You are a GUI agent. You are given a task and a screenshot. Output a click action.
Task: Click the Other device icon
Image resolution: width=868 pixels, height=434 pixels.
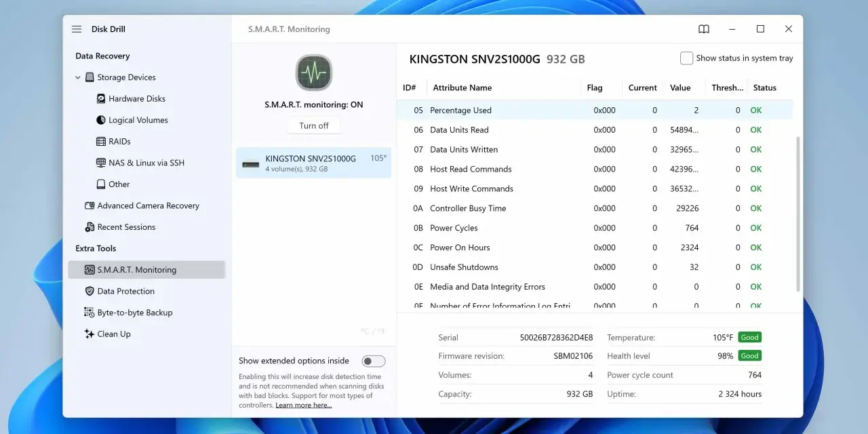point(101,184)
